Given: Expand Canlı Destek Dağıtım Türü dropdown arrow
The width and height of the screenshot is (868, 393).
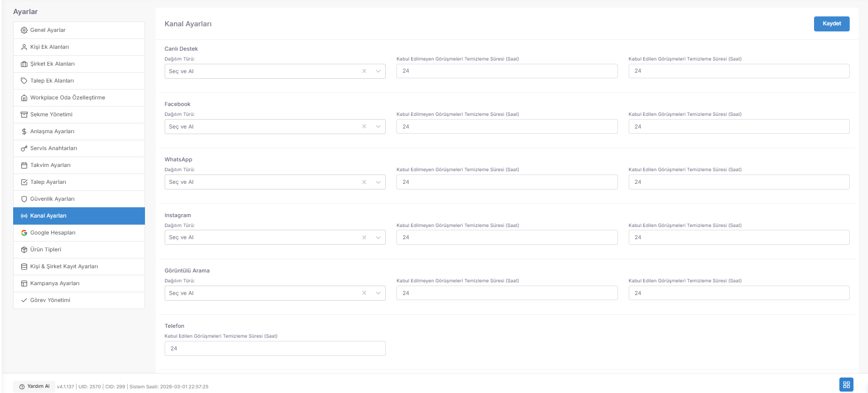Looking at the screenshot, I should (x=378, y=71).
